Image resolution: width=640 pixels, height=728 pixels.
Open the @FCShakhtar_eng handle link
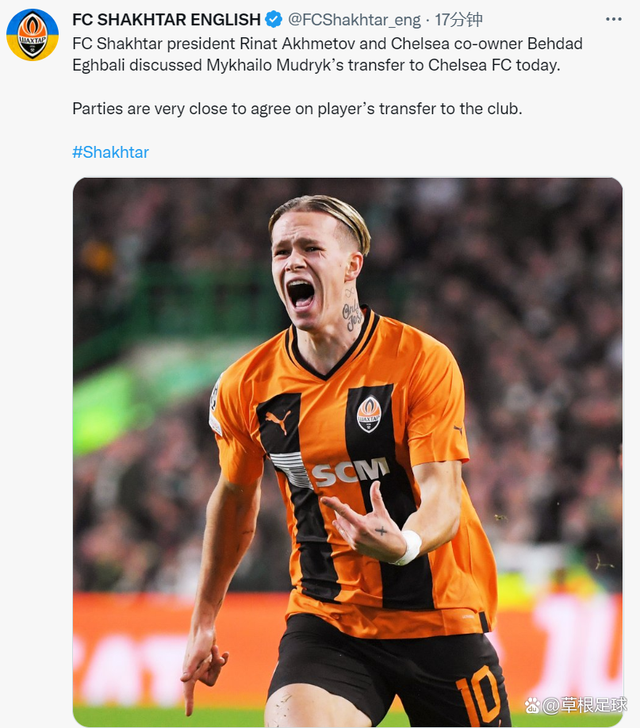[x=354, y=20]
